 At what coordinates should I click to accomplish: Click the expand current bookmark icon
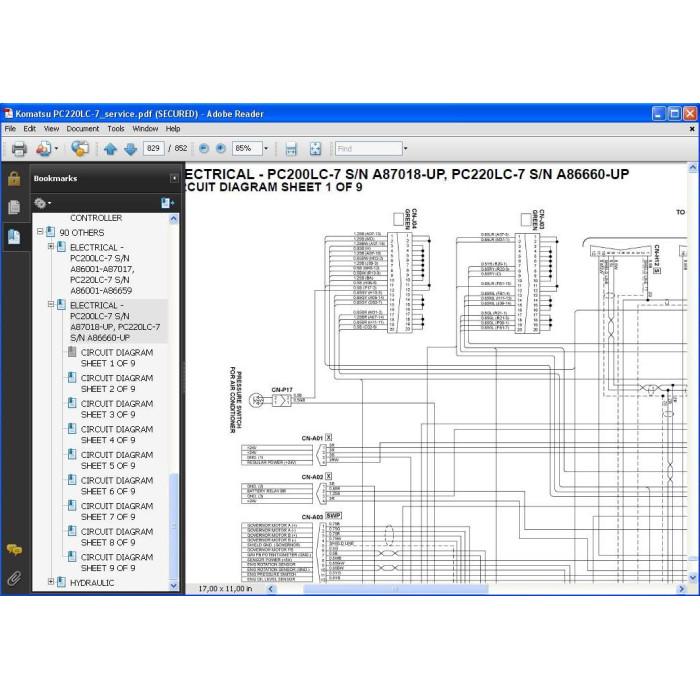pyautogui.click(x=167, y=203)
